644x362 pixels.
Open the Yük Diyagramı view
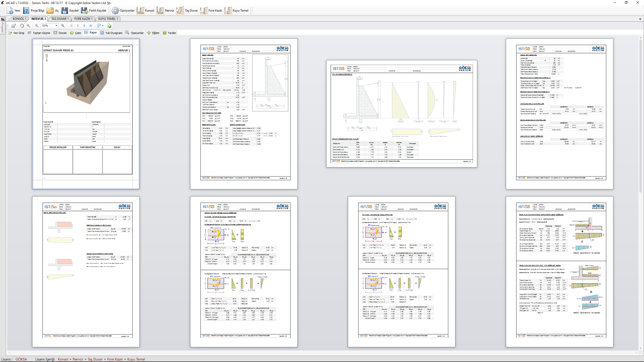pyautogui.click(x=111, y=33)
